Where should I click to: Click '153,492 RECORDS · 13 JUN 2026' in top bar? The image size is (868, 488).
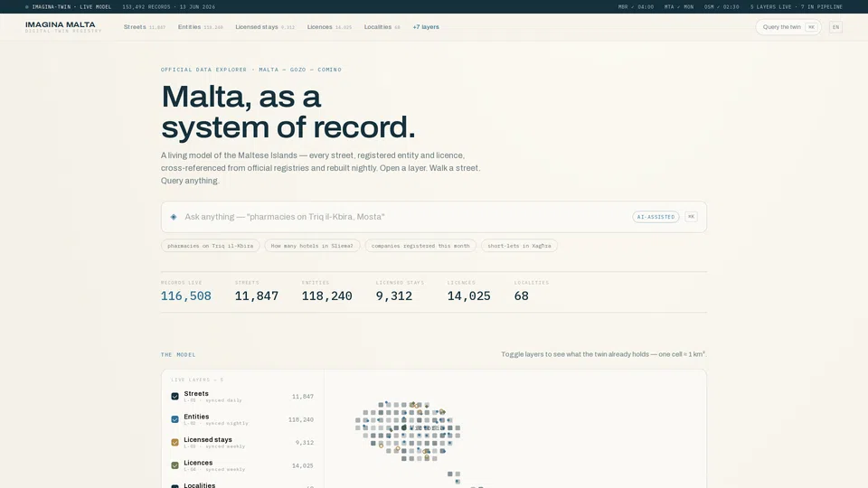169,7
